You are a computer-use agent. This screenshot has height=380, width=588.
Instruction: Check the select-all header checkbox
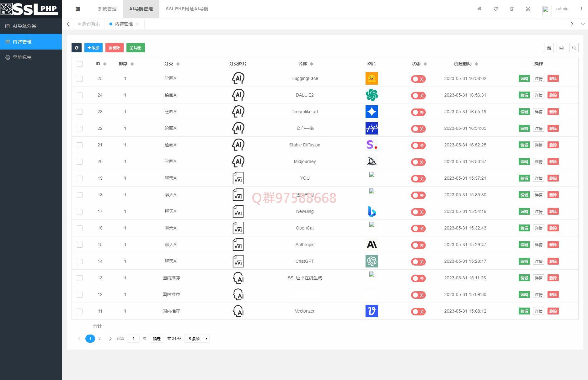point(80,64)
